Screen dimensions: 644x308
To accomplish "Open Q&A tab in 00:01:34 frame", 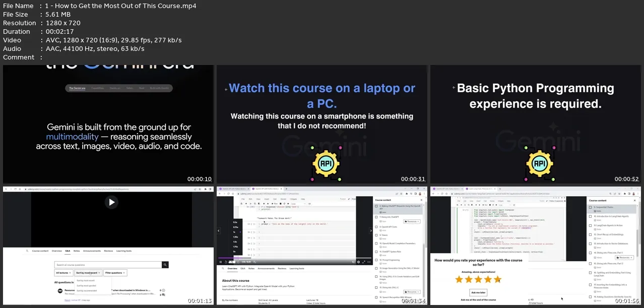I will 243,269.
